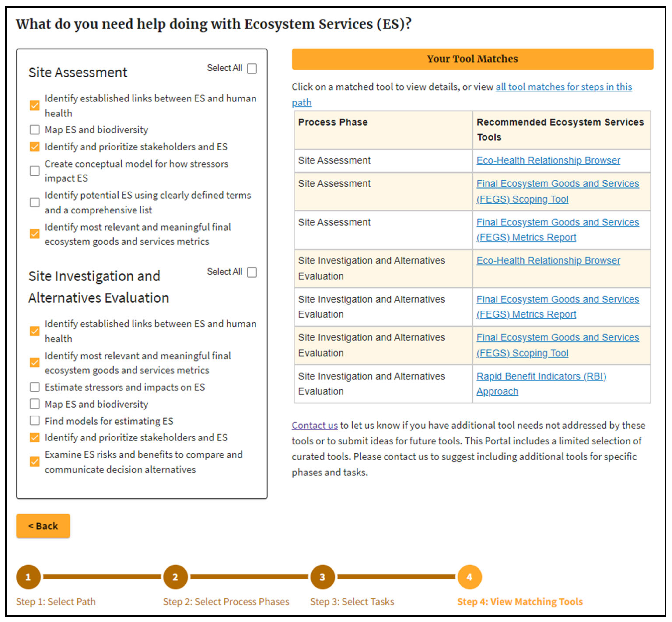Open Eco-Health Relationship Browser for Site Assessment
The height and width of the screenshot is (622, 672).
548,161
